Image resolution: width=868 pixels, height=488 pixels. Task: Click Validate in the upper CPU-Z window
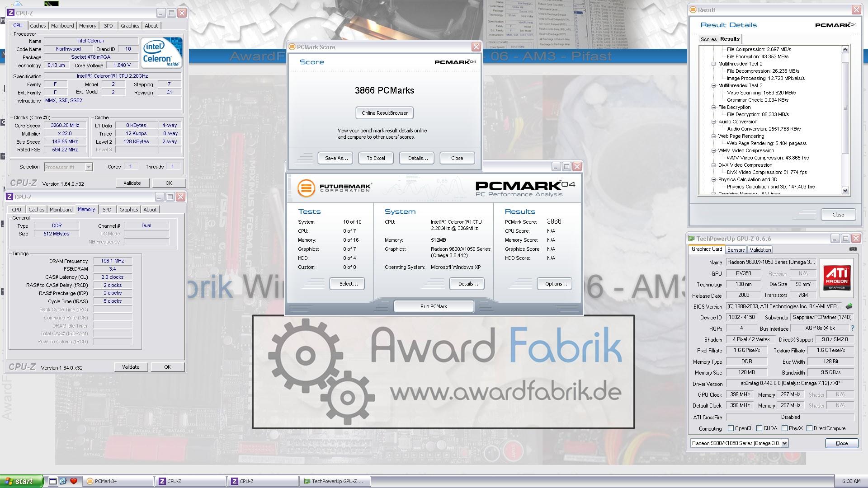point(132,183)
